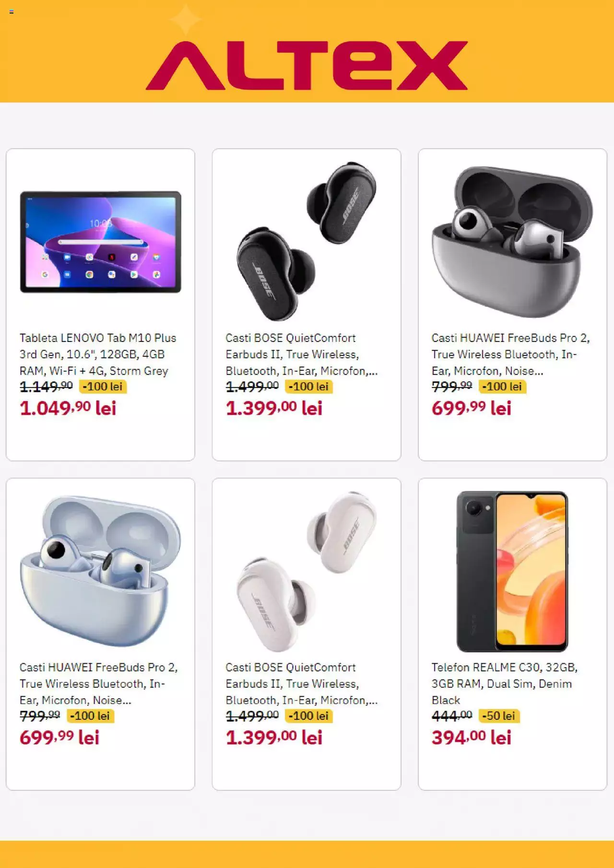
Task: Open the bottom-row Casti BOSE QuietComfort title
Action: coord(302,684)
